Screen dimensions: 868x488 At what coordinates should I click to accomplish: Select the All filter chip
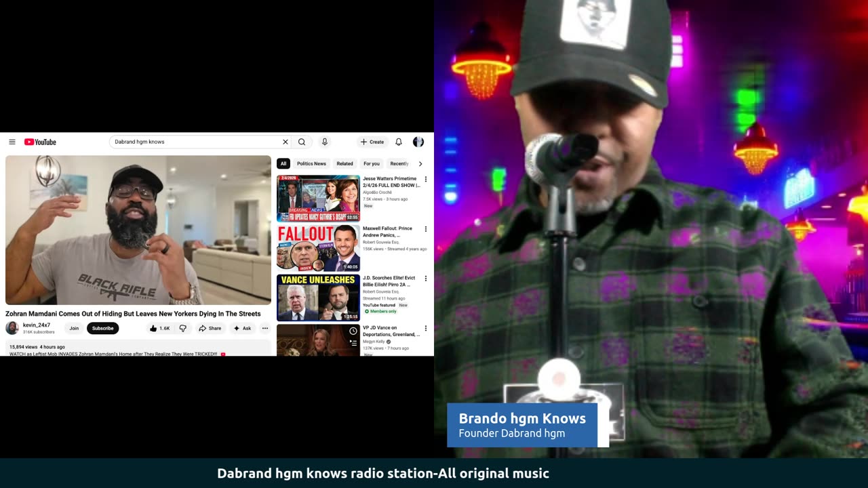point(283,163)
